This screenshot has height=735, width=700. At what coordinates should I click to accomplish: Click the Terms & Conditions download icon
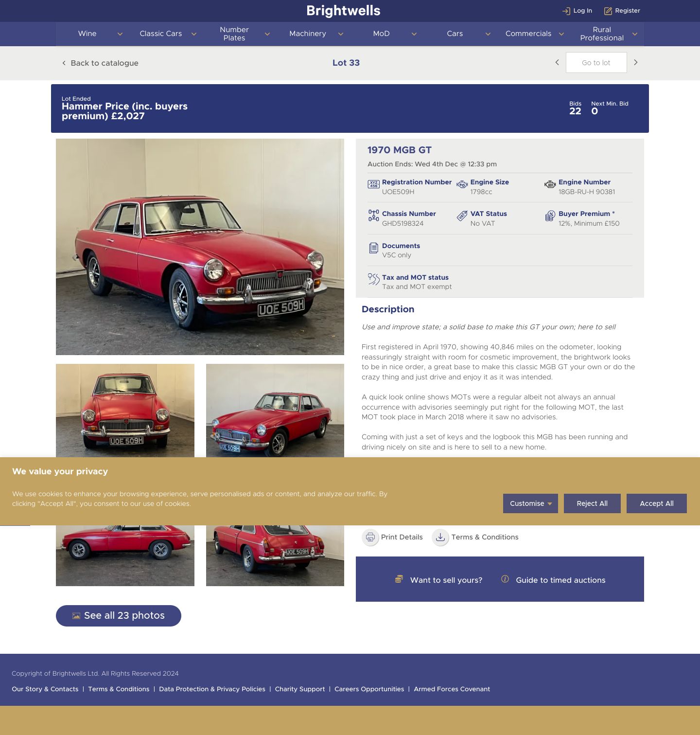(x=440, y=537)
